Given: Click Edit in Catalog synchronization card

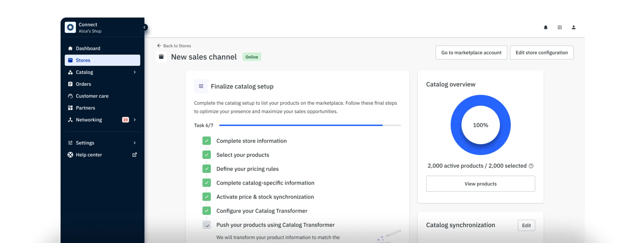Looking at the screenshot, I should coord(526,225).
